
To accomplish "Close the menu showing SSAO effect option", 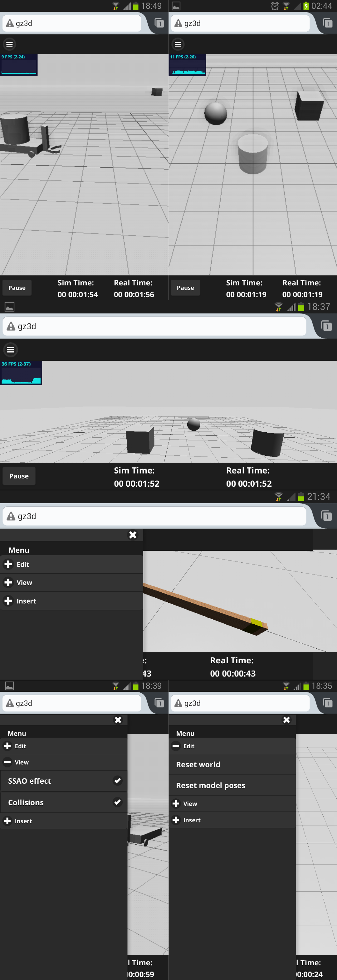I will tap(118, 720).
